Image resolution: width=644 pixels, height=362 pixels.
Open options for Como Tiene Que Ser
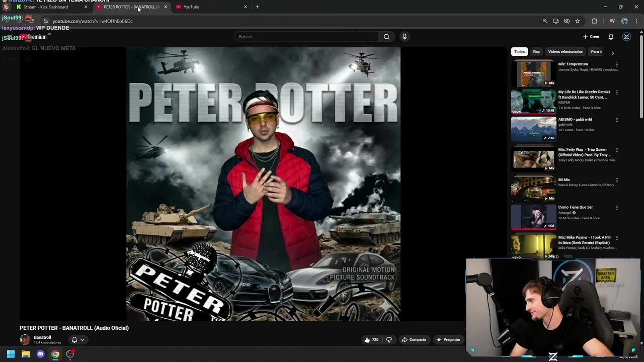(617, 208)
